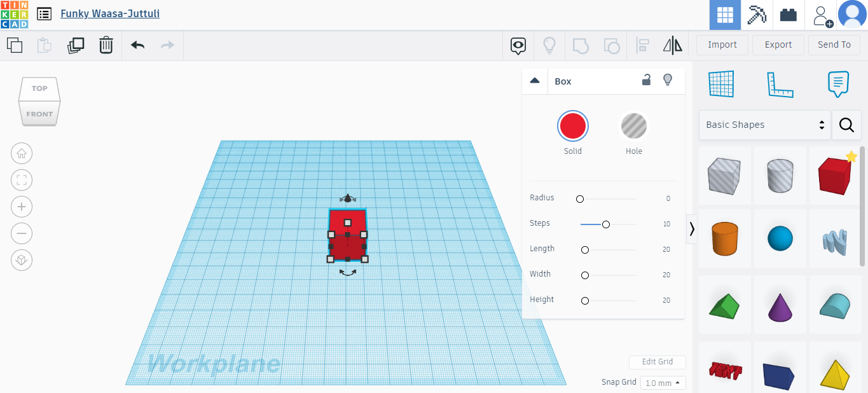Switch to orthographic view cube icon

click(22, 260)
